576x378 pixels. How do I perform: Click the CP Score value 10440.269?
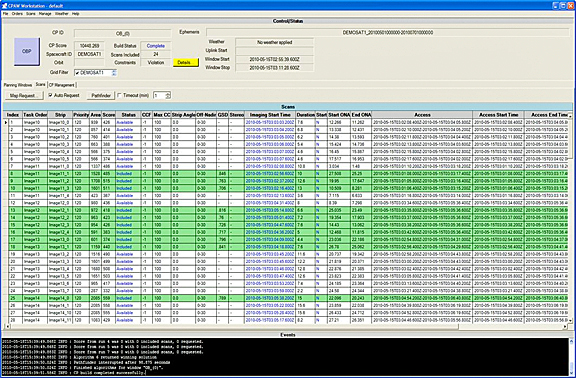pyautogui.click(x=90, y=46)
